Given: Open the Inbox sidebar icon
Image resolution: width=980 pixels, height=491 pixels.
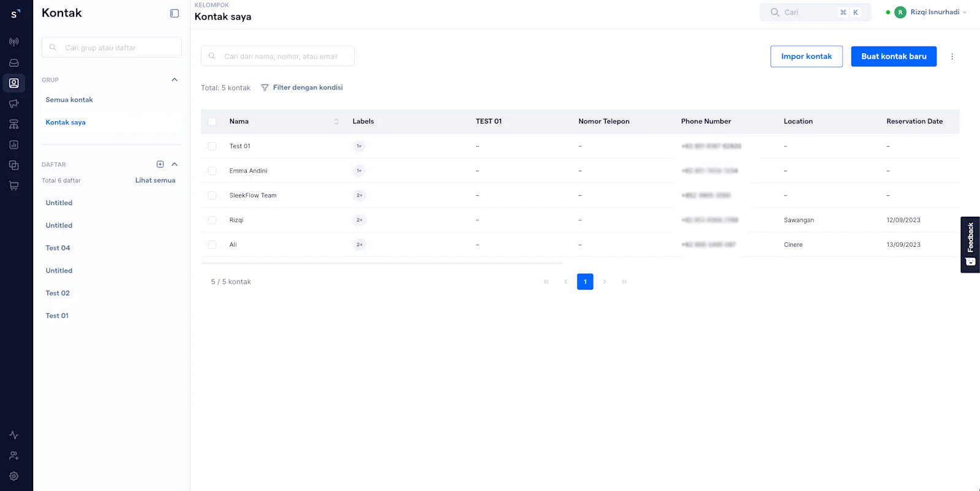Looking at the screenshot, I should [x=13, y=62].
